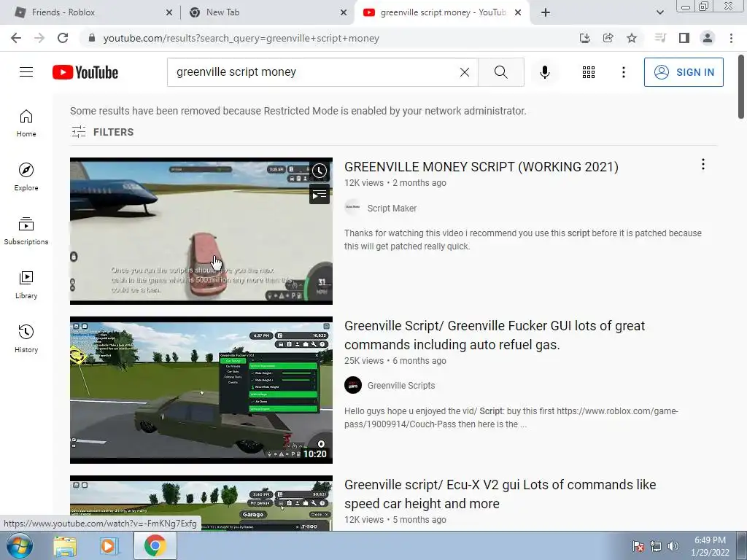Open the FILTERS options
Screen dimensions: 747x560
(x=102, y=132)
